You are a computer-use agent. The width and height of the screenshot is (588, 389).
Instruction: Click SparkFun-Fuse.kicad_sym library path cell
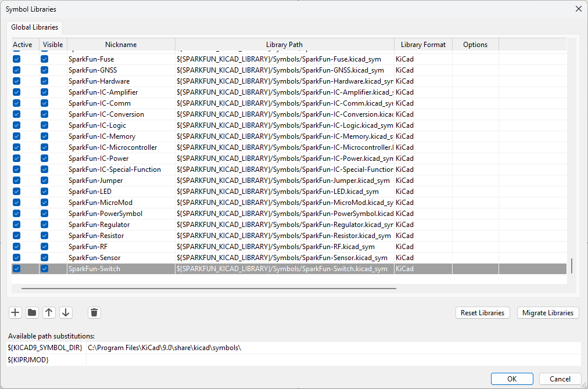(284, 59)
